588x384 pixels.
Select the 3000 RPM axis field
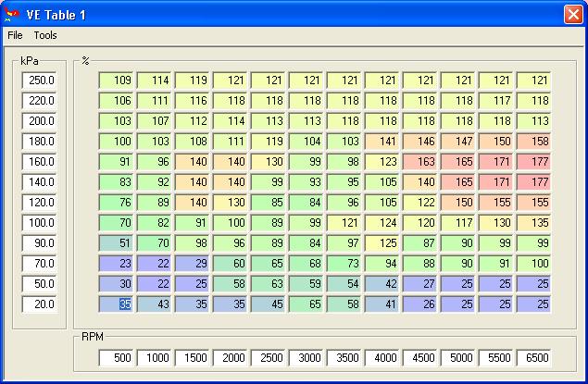(307, 358)
